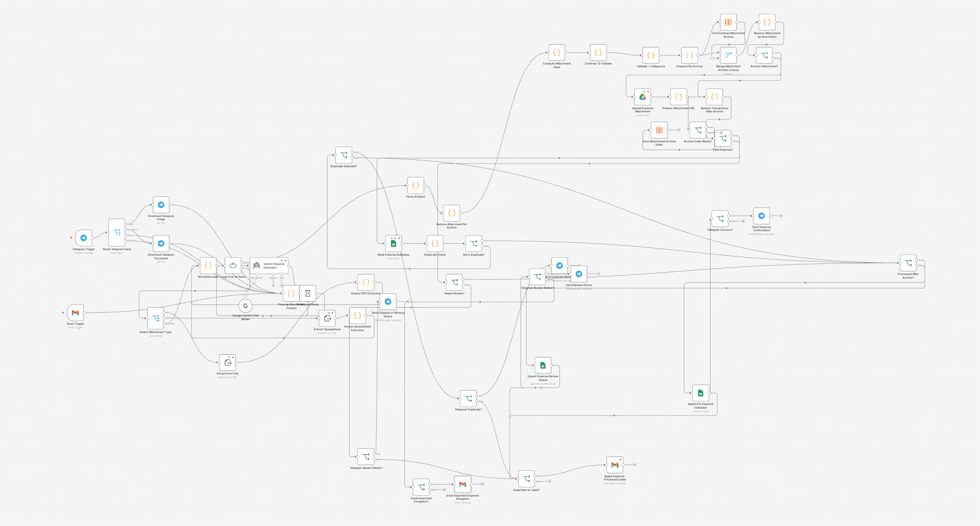Select the Gmail Trigger node
The image size is (980, 526).
click(x=76, y=313)
